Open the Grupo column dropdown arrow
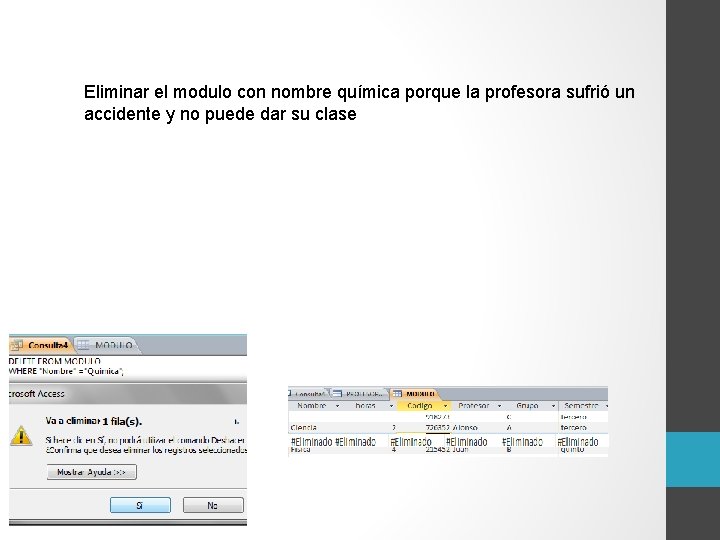Image resolution: width=720 pixels, height=540 pixels. point(553,406)
